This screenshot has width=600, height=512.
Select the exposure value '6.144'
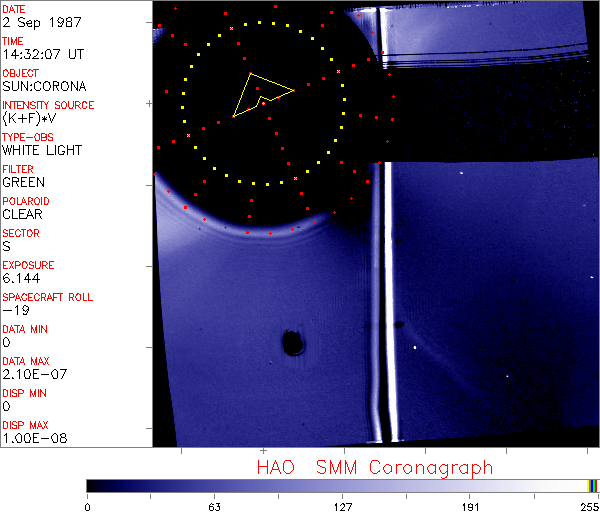coord(20,279)
